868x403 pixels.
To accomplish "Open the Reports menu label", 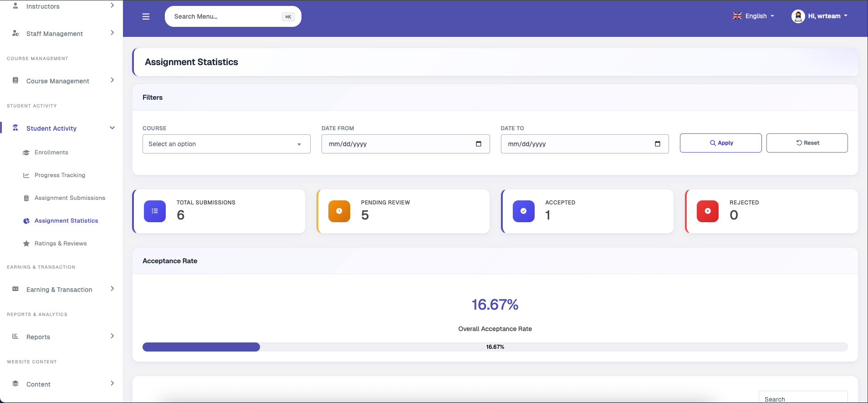I will click(38, 337).
